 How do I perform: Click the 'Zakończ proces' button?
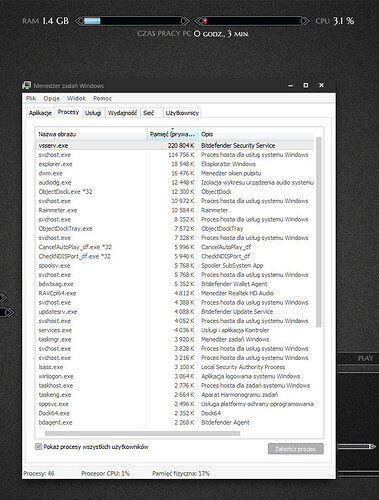click(296, 449)
